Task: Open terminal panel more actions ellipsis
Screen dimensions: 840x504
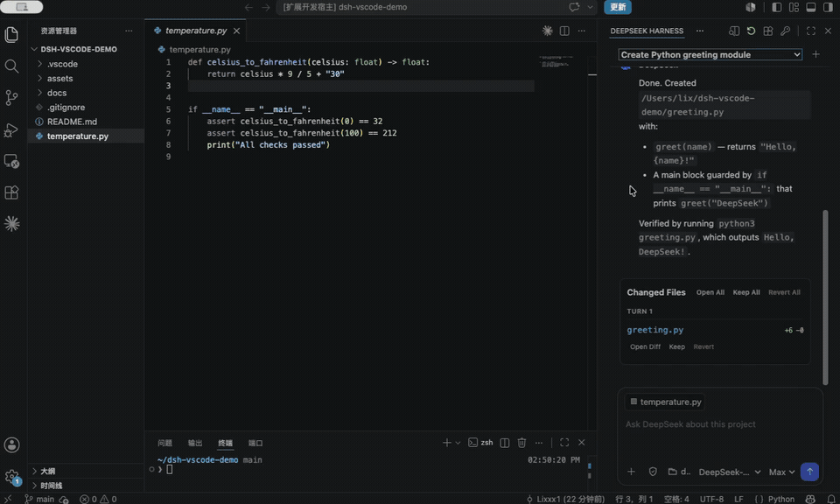Action: (x=539, y=443)
